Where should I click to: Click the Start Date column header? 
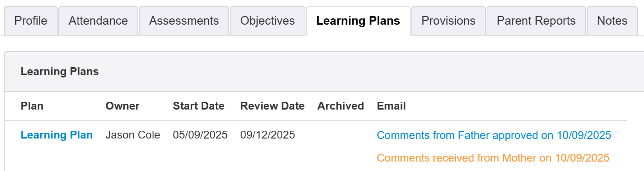(198, 106)
